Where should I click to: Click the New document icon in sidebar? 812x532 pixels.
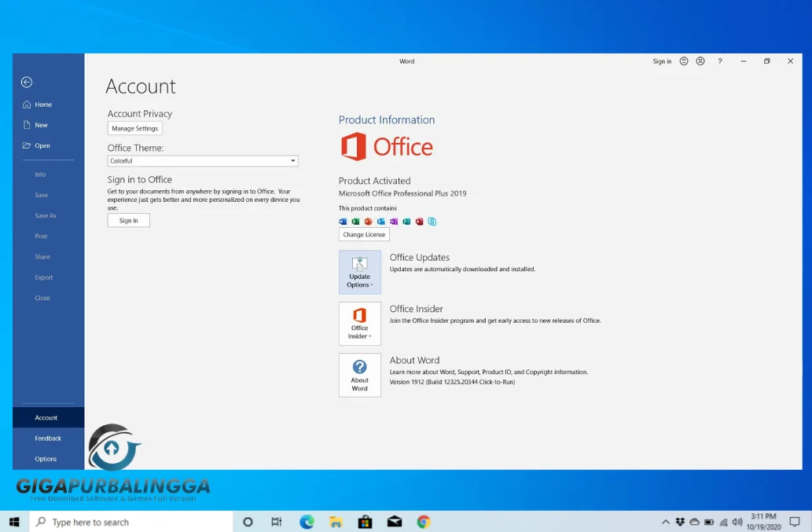point(27,125)
